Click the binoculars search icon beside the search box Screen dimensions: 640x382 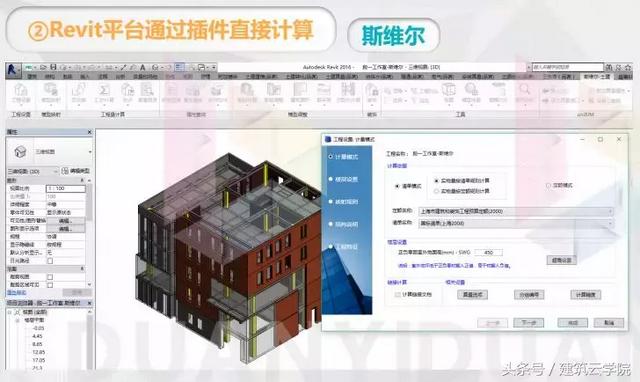pyautogui.click(x=608, y=67)
